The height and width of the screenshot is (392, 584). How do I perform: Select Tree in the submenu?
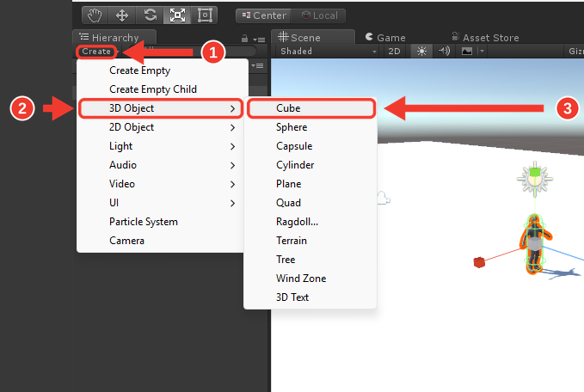310,260
